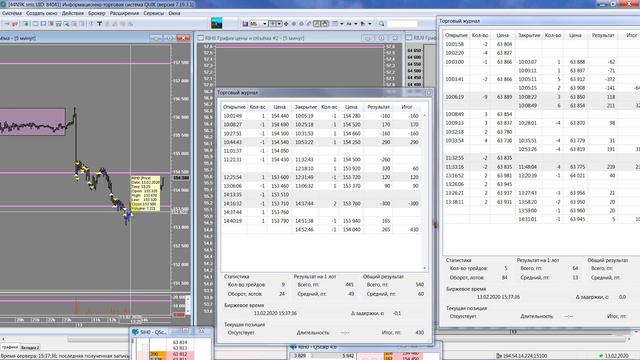The image size is (640, 360).
Task: Select the crosshair cursor tool
Action: click(286, 24)
